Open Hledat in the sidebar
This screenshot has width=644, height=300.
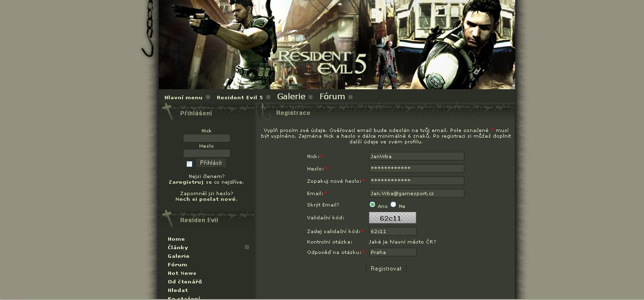[x=178, y=291]
